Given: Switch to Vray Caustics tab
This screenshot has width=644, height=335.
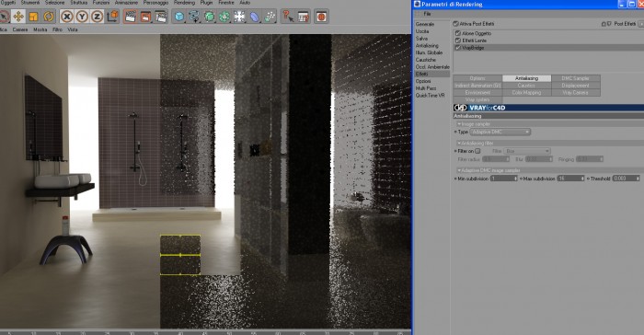Looking at the screenshot, I should 526,86.
